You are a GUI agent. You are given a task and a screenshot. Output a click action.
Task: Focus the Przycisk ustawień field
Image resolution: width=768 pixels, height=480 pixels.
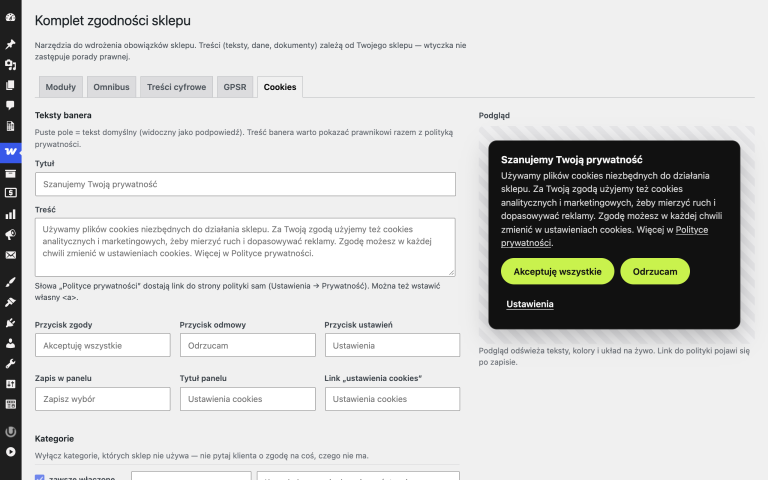392,345
